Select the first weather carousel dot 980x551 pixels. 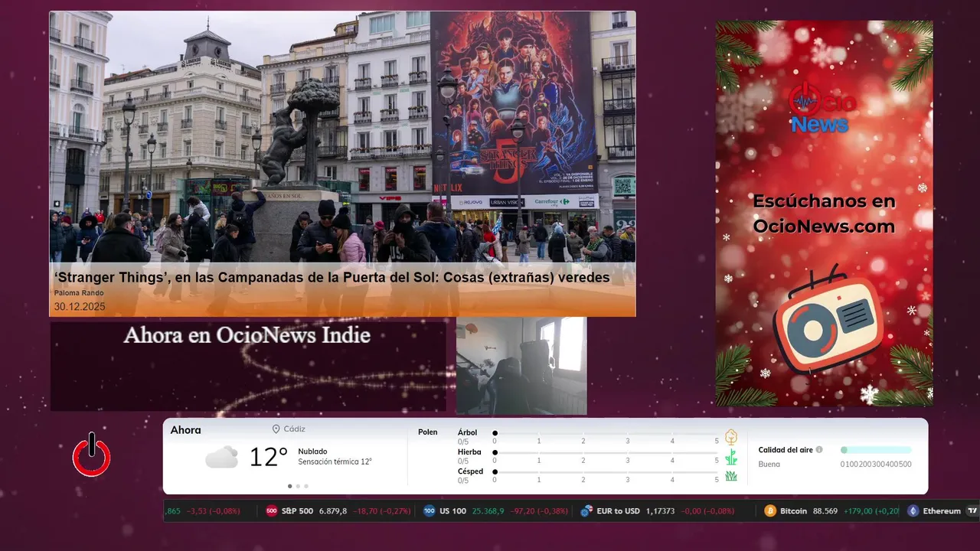click(x=289, y=486)
